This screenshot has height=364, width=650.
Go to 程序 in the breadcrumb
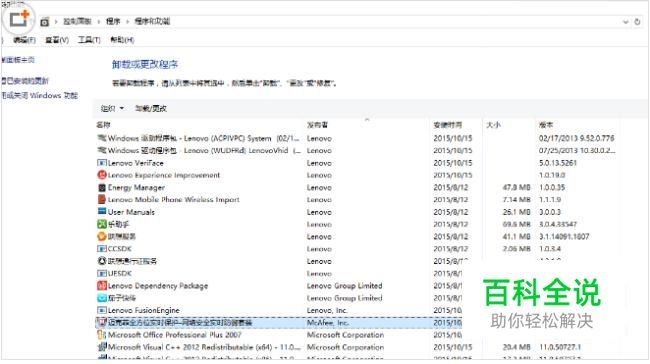point(113,21)
